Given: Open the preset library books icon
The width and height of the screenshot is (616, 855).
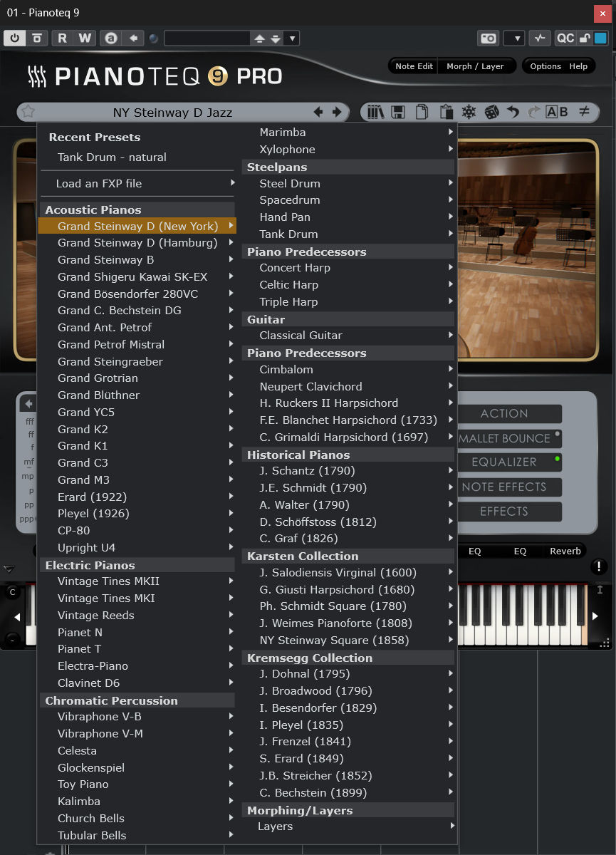Looking at the screenshot, I should click(376, 112).
